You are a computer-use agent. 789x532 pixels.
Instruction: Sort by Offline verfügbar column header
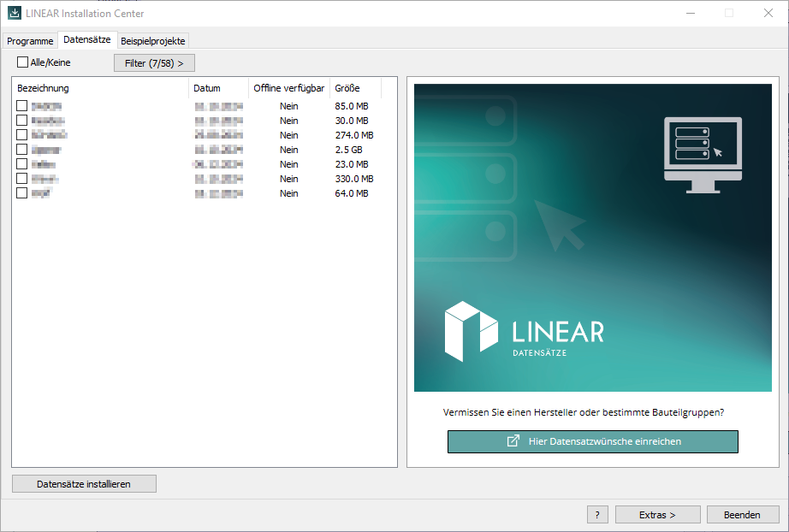(289, 88)
